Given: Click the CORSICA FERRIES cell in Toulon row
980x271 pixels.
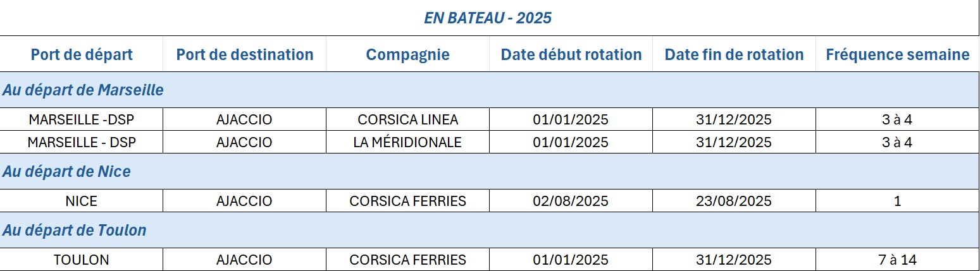Looking at the screenshot, I should coord(407,260).
